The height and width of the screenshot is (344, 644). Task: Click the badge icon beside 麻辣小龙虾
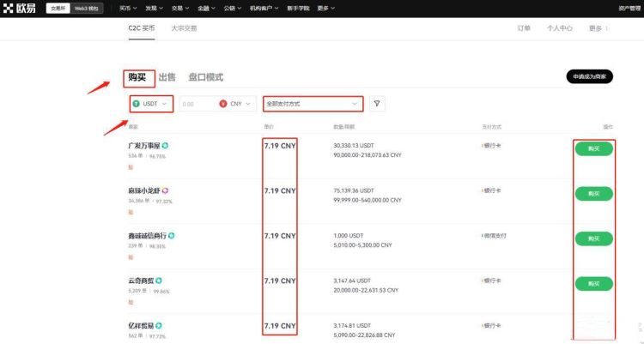166,190
